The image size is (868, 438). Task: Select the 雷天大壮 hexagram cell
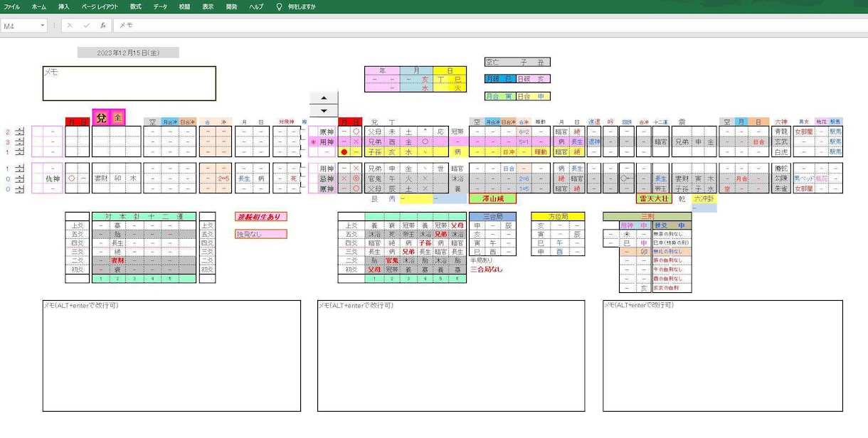tap(654, 199)
